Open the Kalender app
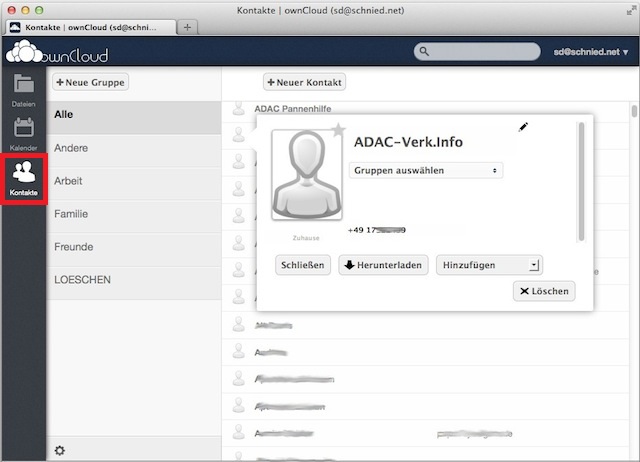 [24, 134]
